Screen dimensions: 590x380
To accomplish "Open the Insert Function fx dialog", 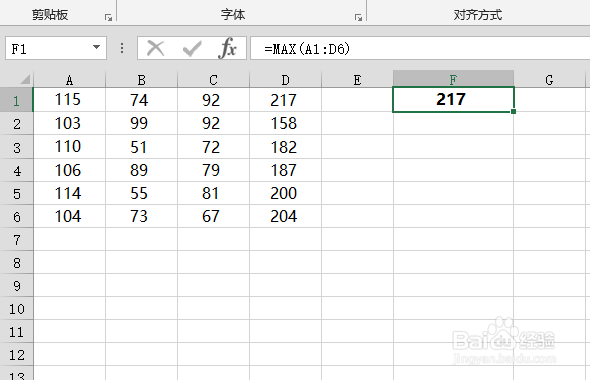I will click(x=227, y=48).
